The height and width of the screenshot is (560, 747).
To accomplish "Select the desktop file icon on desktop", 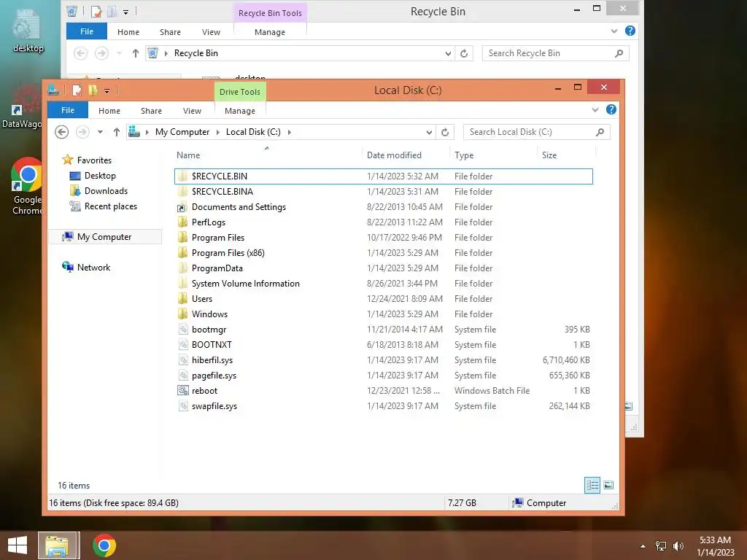I will click(x=28, y=31).
